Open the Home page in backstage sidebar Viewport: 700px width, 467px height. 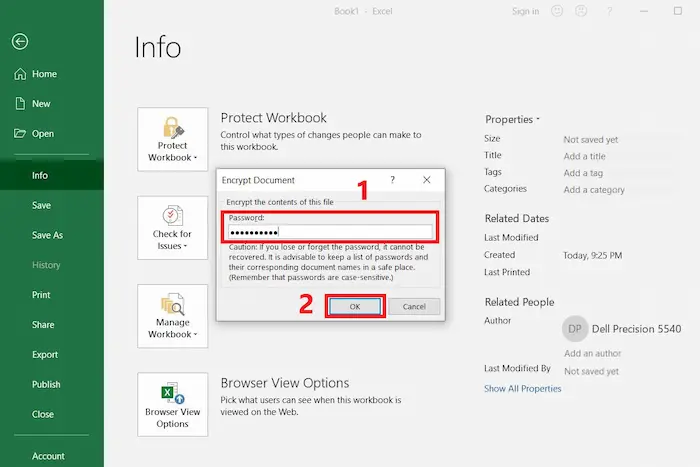(52, 74)
